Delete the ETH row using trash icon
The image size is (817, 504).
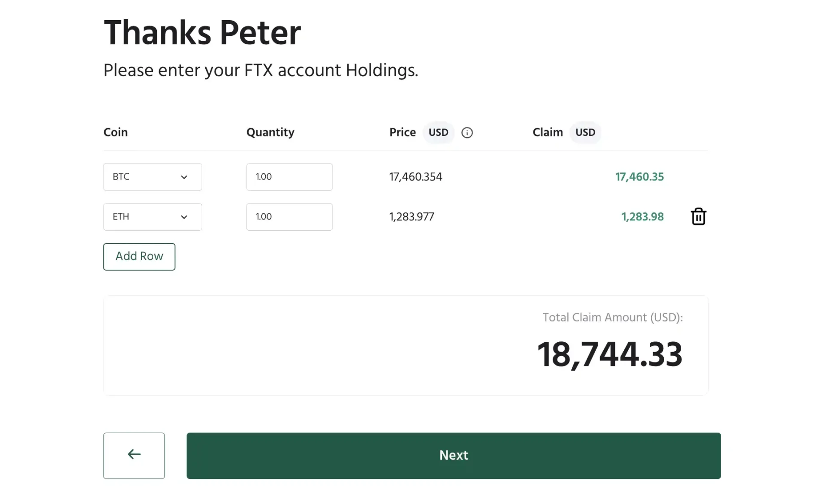[698, 217]
